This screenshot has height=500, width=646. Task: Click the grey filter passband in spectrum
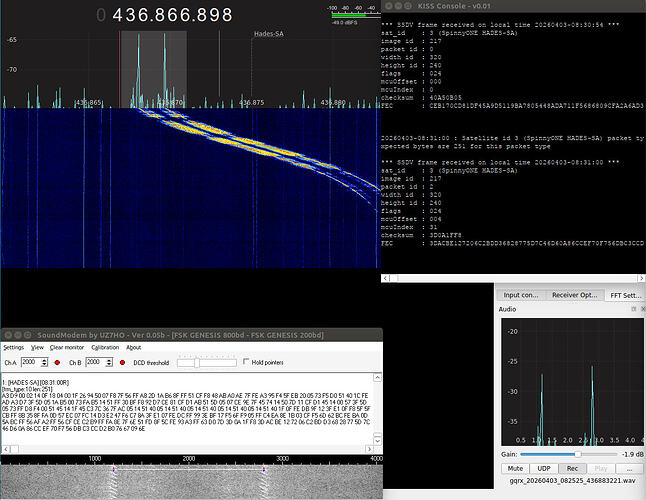[x=154, y=69]
